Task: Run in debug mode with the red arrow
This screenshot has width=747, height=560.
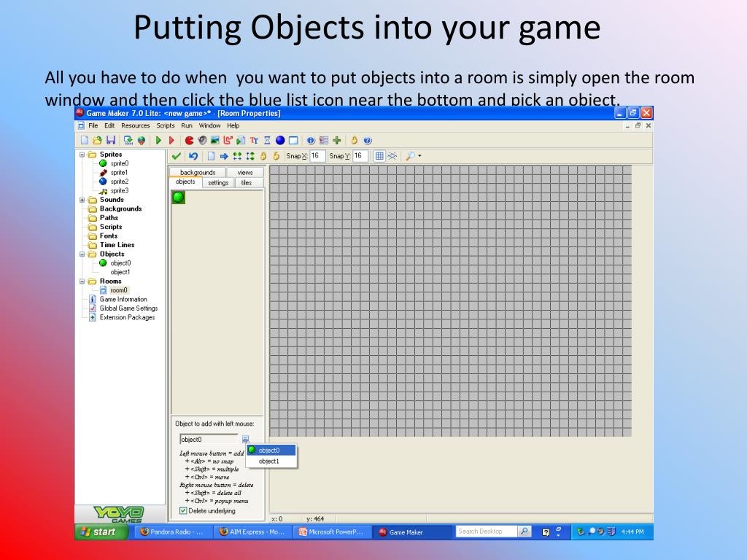Action: click(172, 140)
